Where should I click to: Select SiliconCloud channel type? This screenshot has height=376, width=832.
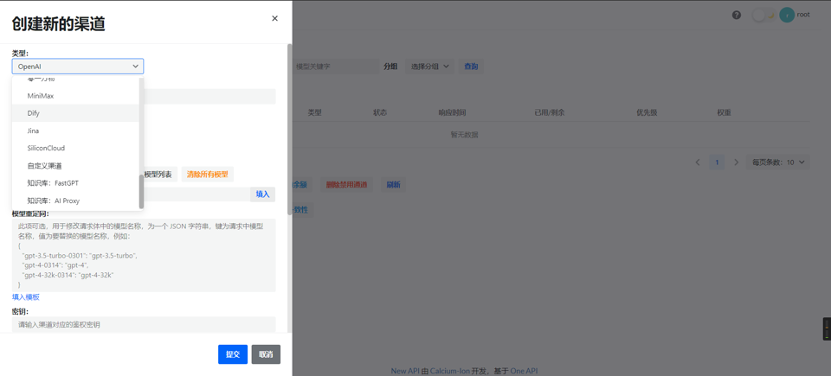click(x=75, y=148)
